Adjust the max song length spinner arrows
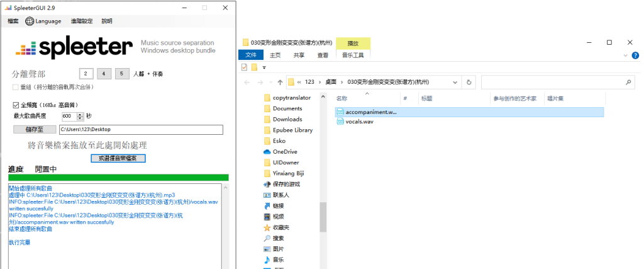The image size is (644, 269). point(80,117)
